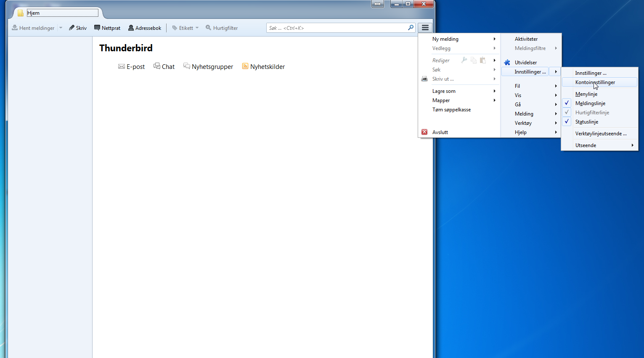The height and width of the screenshot is (358, 644).
Task: Click the E-post envelope icon
Action: [122, 66]
